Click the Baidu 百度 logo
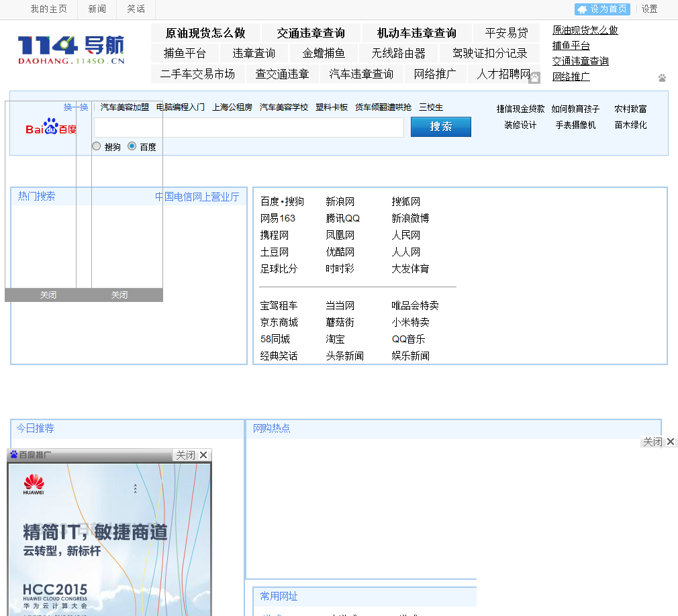The width and height of the screenshot is (678, 616). click(x=50, y=126)
